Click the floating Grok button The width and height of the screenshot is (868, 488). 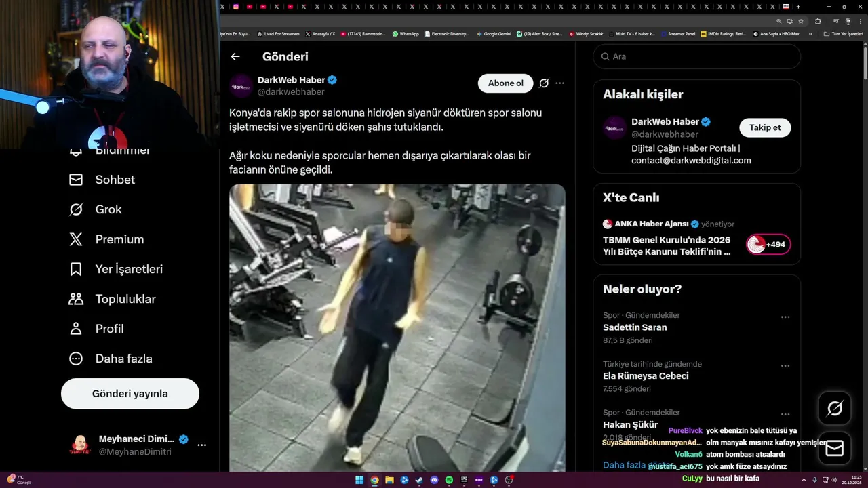click(x=835, y=408)
